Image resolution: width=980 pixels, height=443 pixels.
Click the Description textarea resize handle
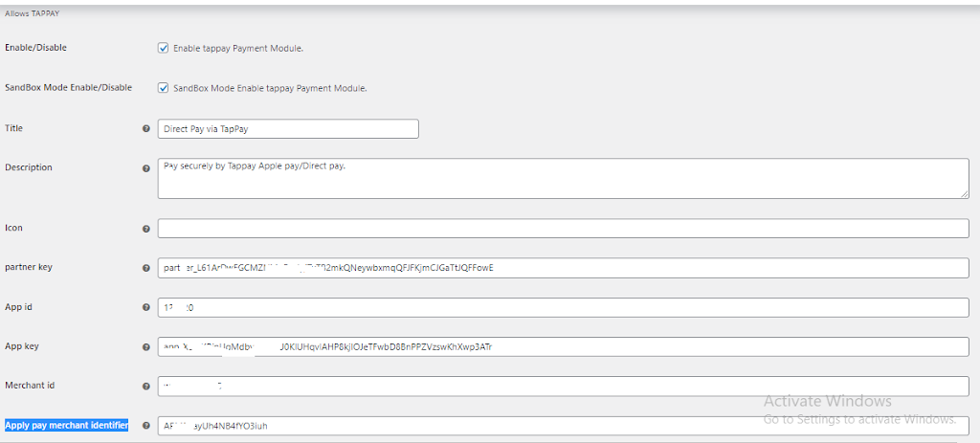coord(965,195)
